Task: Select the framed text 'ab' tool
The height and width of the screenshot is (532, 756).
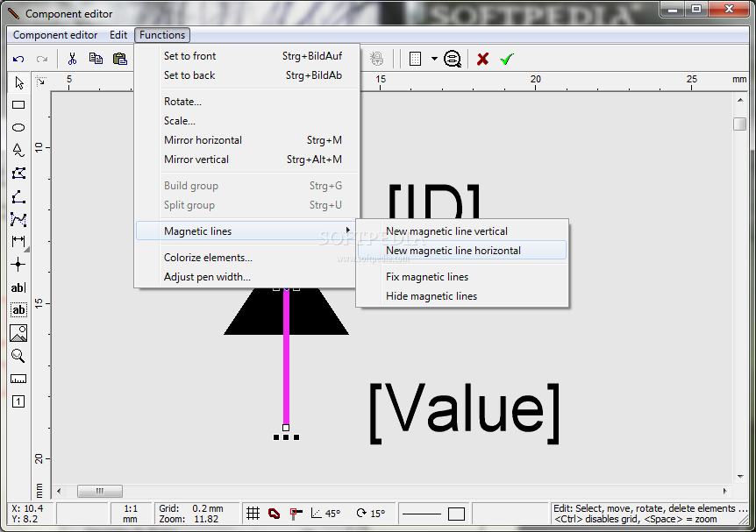Action: (x=18, y=310)
